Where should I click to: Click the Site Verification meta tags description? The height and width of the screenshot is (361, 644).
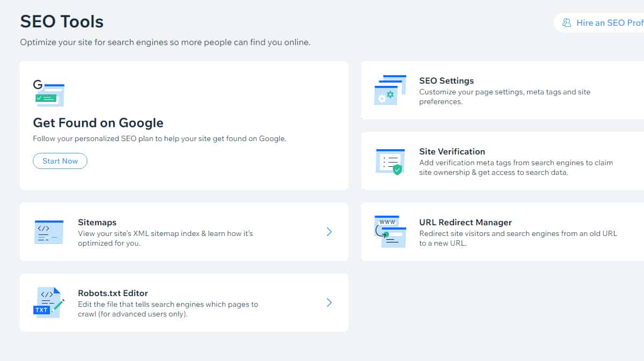point(515,167)
